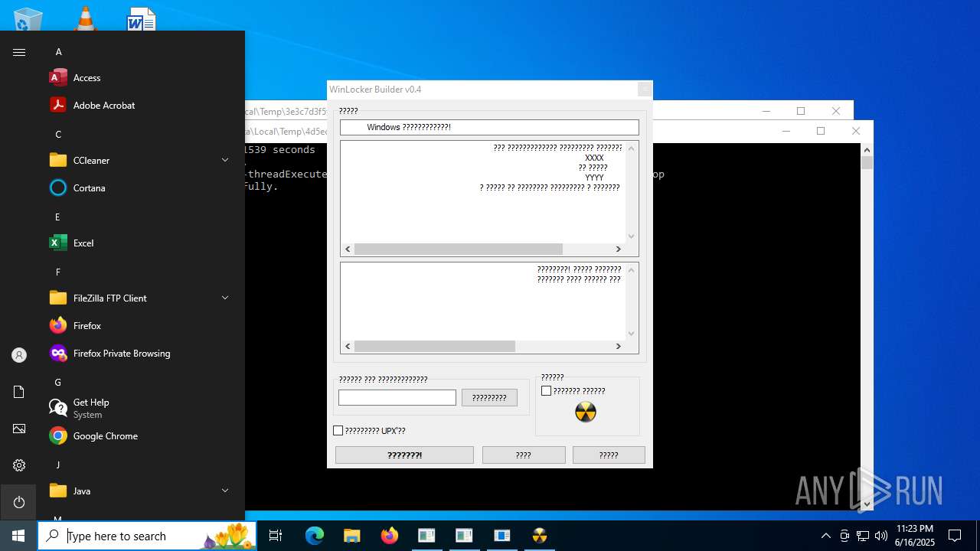Click the console window vertical scrollbar
980x551 pixels.
pos(867,328)
